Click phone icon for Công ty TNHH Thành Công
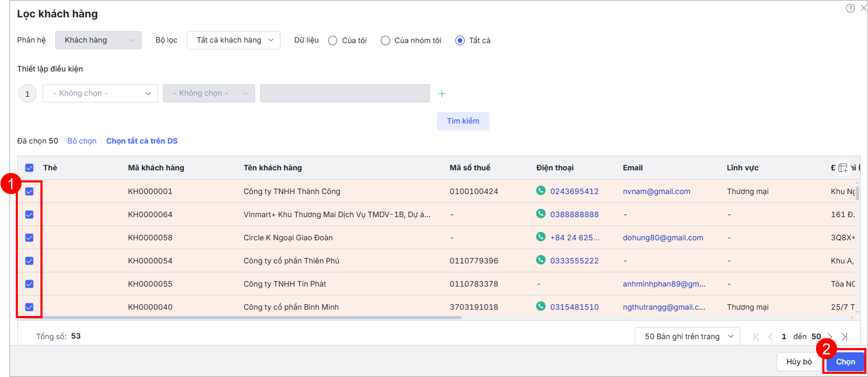868x377 pixels. pyautogui.click(x=540, y=191)
